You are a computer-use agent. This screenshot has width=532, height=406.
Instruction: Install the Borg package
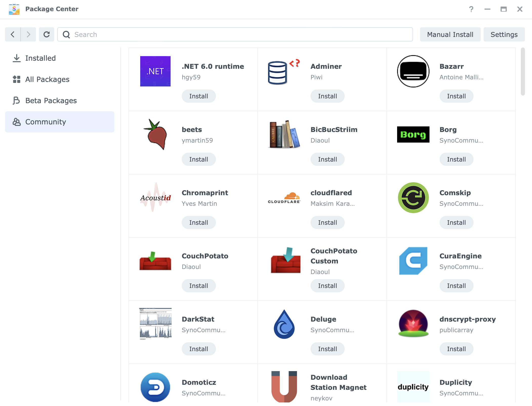tap(456, 159)
